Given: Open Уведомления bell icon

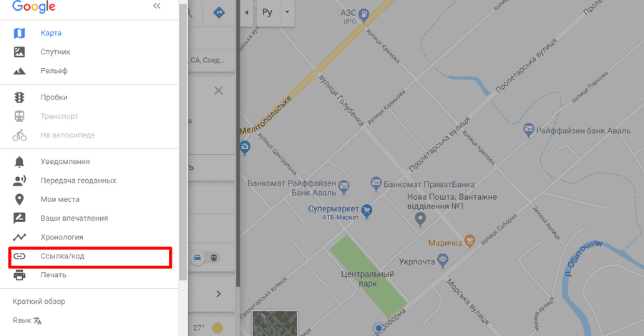Looking at the screenshot, I should [x=19, y=162].
